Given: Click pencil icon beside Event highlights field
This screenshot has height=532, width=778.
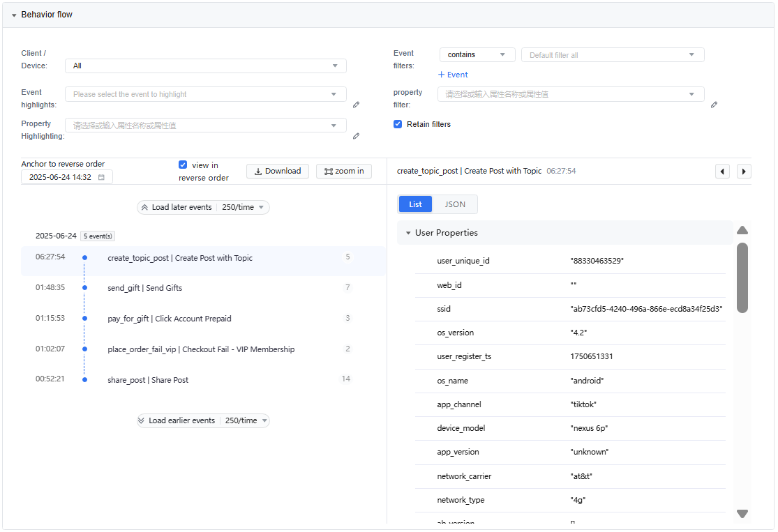Looking at the screenshot, I should coord(356,105).
